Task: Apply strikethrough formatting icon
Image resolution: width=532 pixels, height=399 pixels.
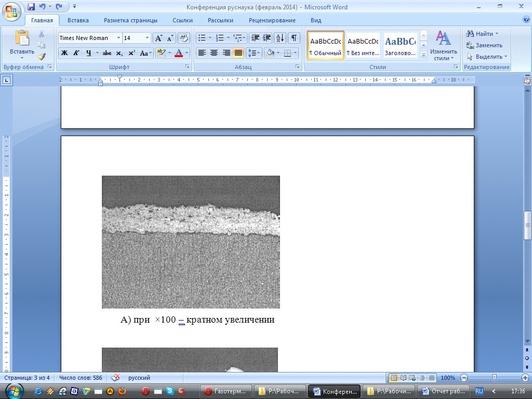Action: [x=107, y=53]
